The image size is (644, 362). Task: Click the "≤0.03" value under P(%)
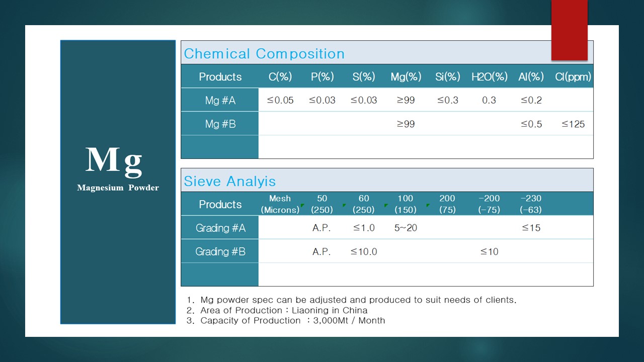[322, 100]
